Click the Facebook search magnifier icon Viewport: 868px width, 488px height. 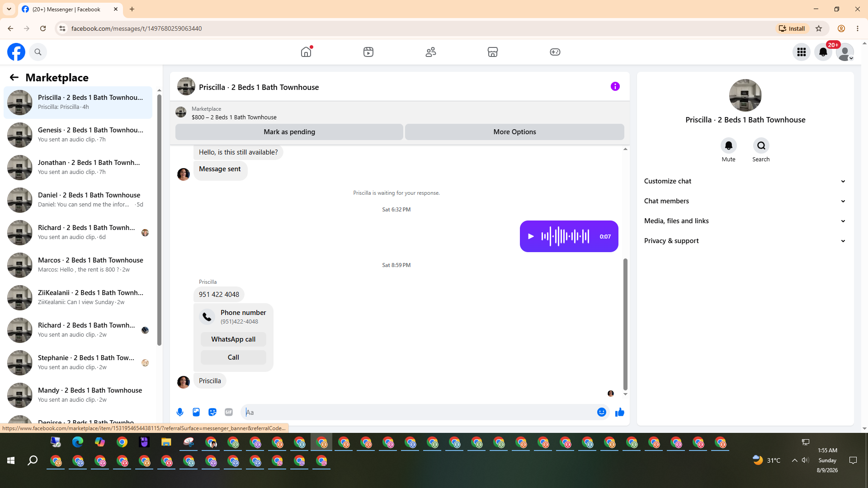pos(38,52)
